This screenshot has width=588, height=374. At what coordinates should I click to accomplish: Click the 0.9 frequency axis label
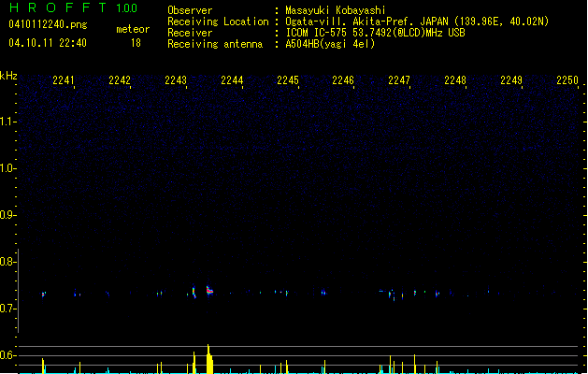tap(7, 215)
